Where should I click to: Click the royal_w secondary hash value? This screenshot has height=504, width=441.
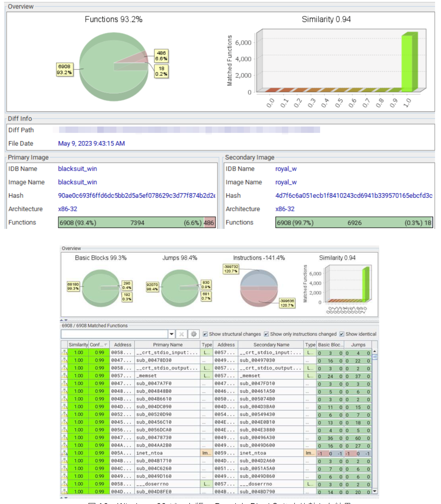click(354, 195)
